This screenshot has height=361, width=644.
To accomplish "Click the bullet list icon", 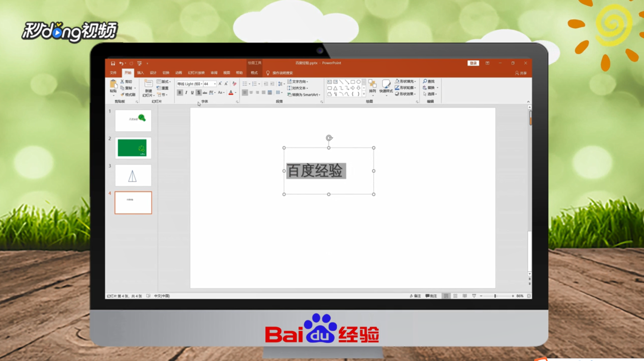I will tap(245, 84).
